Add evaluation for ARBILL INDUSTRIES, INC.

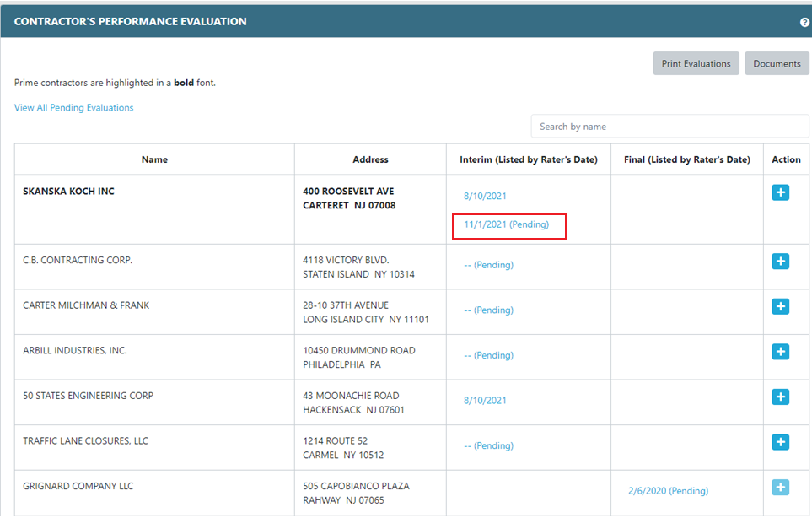pos(781,352)
